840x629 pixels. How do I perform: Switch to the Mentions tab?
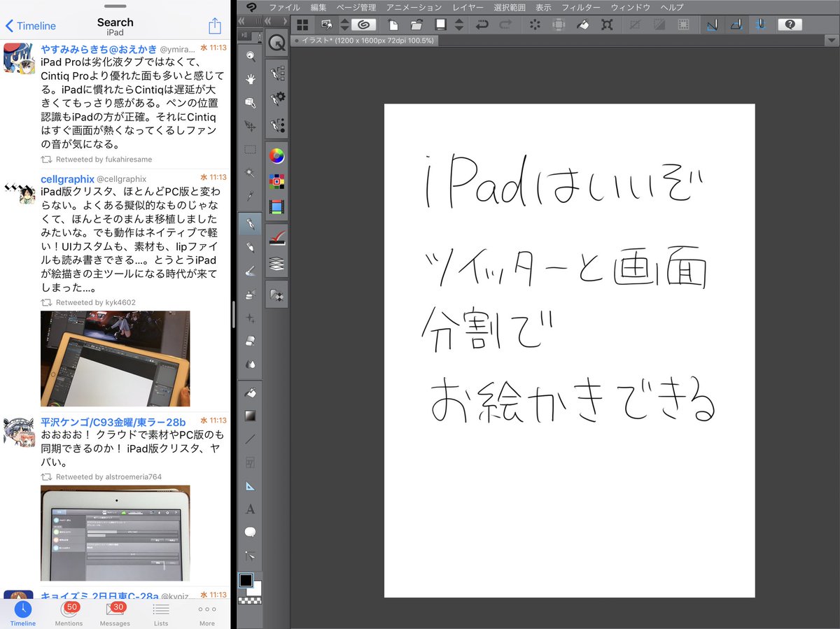coord(69,613)
